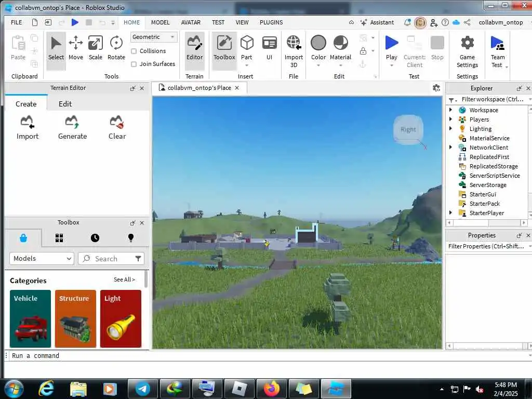Open Game Settings
Screen dimensions: 532x399
[x=467, y=51]
